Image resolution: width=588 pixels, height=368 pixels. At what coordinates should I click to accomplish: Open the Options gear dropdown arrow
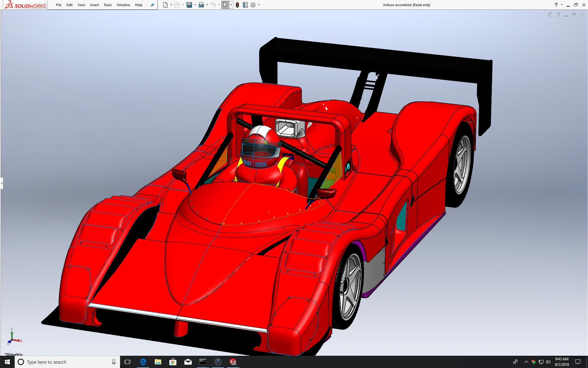click(259, 5)
